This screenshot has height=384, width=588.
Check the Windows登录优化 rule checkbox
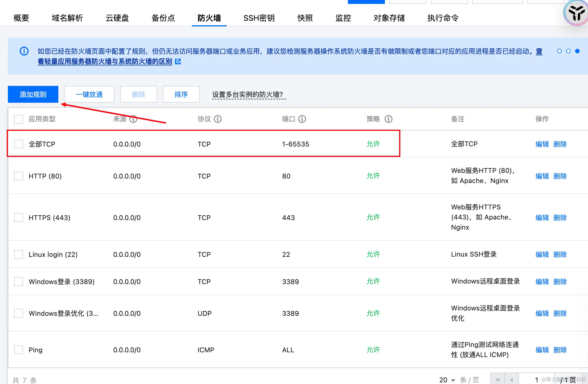click(x=19, y=313)
